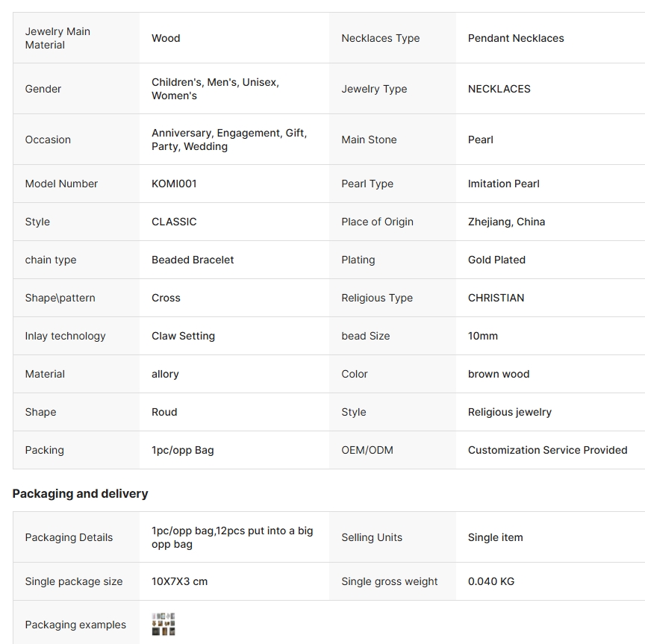The height and width of the screenshot is (644, 645).
Task: Click the Occasion row label
Action: click(x=48, y=140)
